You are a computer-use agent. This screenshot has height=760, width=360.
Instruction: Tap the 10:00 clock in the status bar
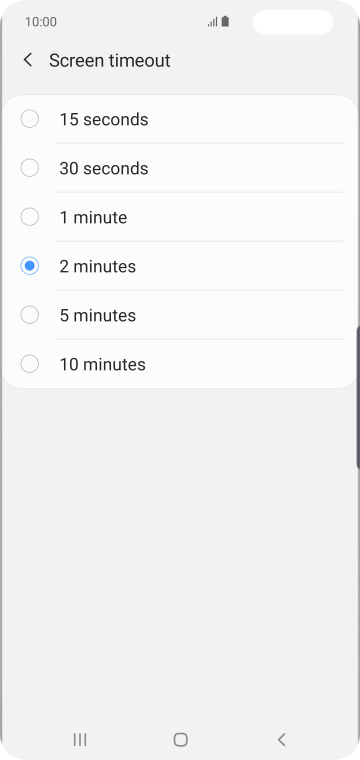tap(41, 22)
